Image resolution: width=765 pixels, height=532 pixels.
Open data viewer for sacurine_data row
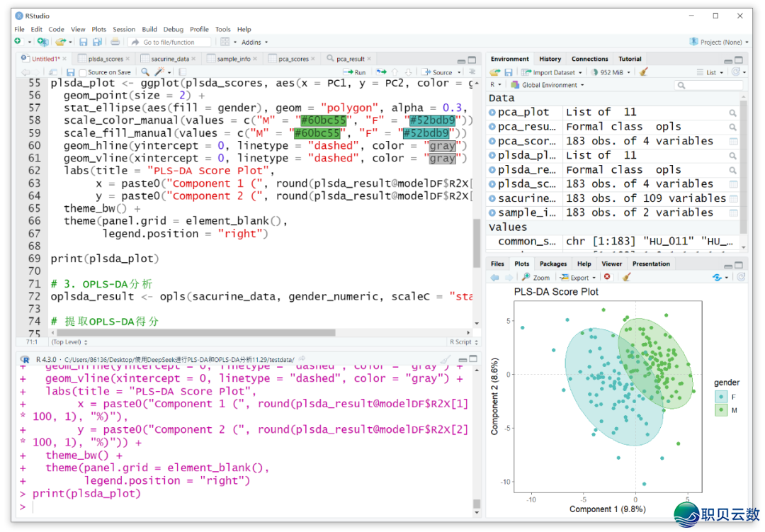733,199
